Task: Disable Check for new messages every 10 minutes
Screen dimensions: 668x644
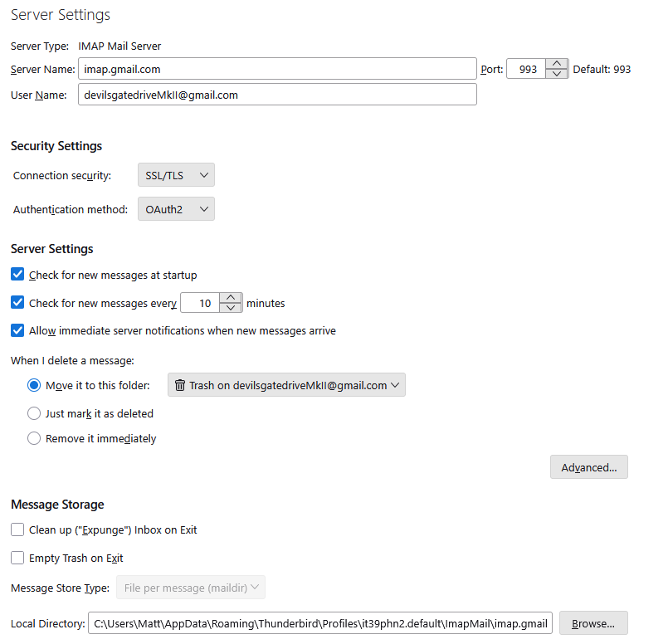Action: (x=17, y=303)
